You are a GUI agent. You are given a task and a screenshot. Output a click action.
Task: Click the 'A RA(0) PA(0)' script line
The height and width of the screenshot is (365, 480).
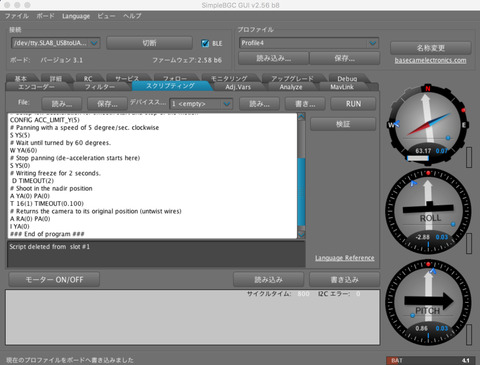tap(30, 219)
